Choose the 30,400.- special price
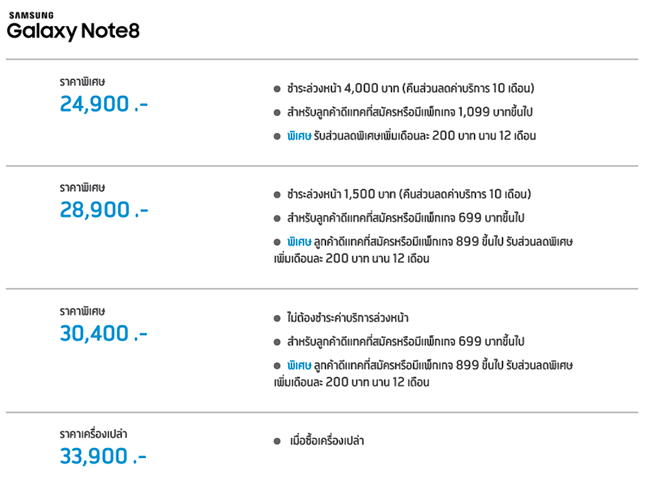Viewport: 650px width, 481px height. [x=103, y=332]
